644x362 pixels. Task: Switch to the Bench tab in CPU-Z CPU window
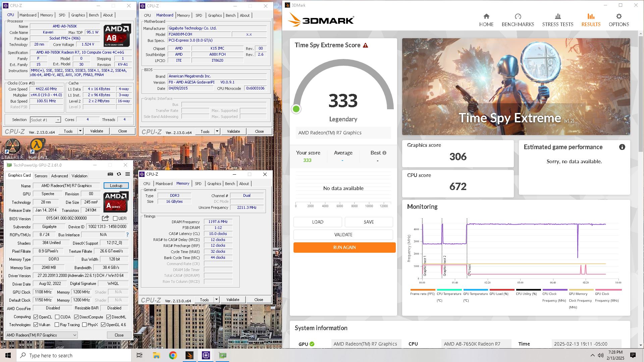(94, 15)
